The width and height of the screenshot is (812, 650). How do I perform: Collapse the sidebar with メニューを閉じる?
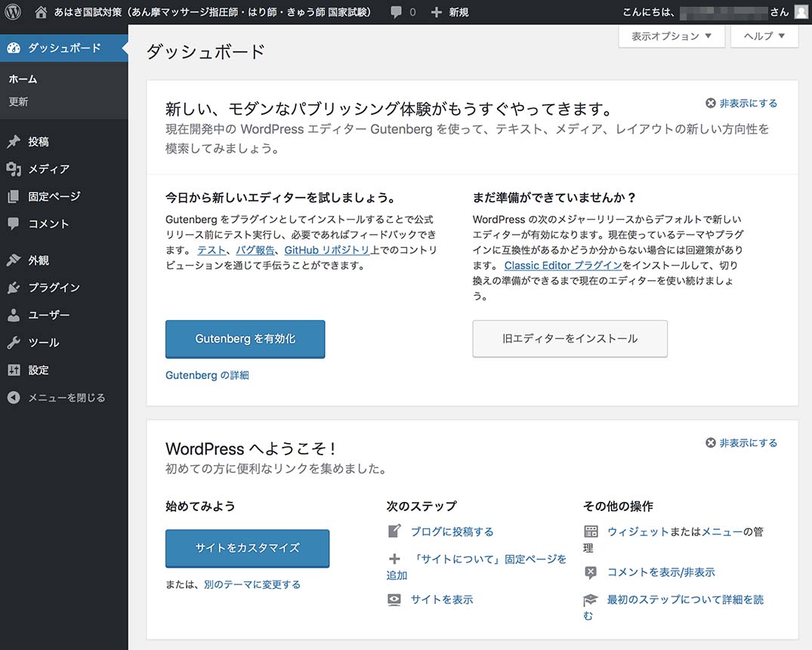(66, 398)
